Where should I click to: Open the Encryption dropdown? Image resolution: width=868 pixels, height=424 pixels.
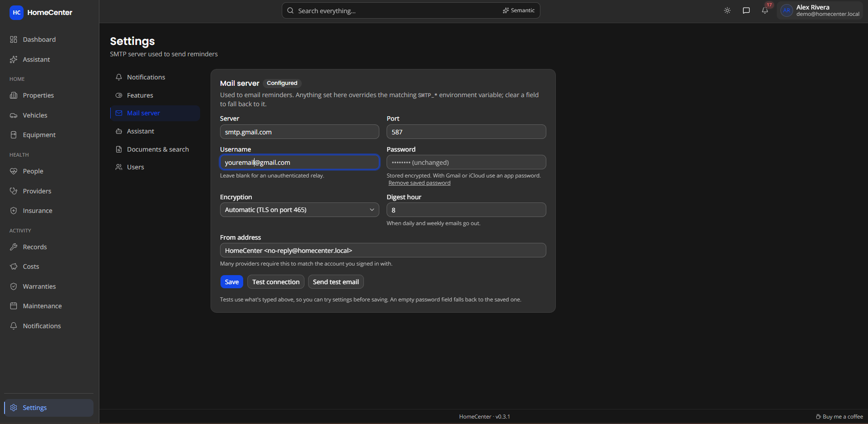pyautogui.click(x=299, y=210)
